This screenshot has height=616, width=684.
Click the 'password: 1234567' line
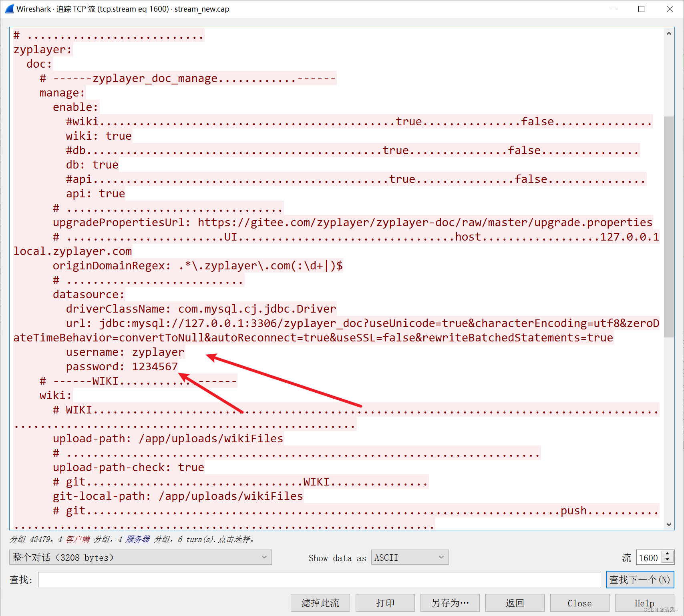coord(122,367)
